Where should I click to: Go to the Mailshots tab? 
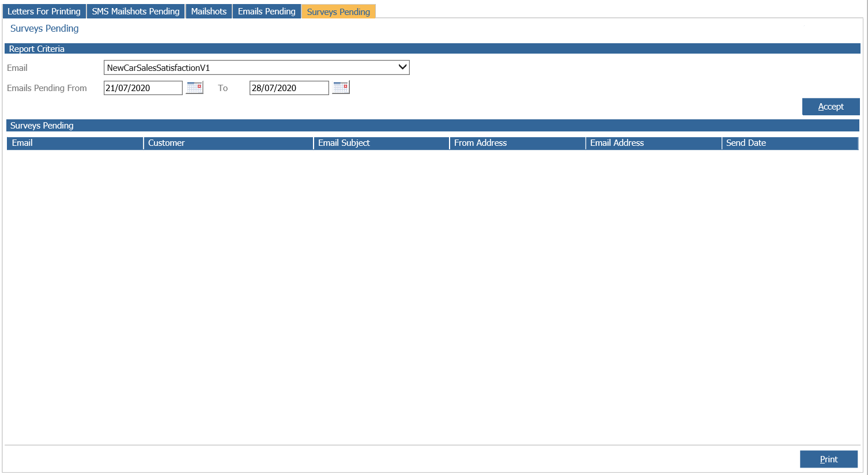click(x=209, y=12)
